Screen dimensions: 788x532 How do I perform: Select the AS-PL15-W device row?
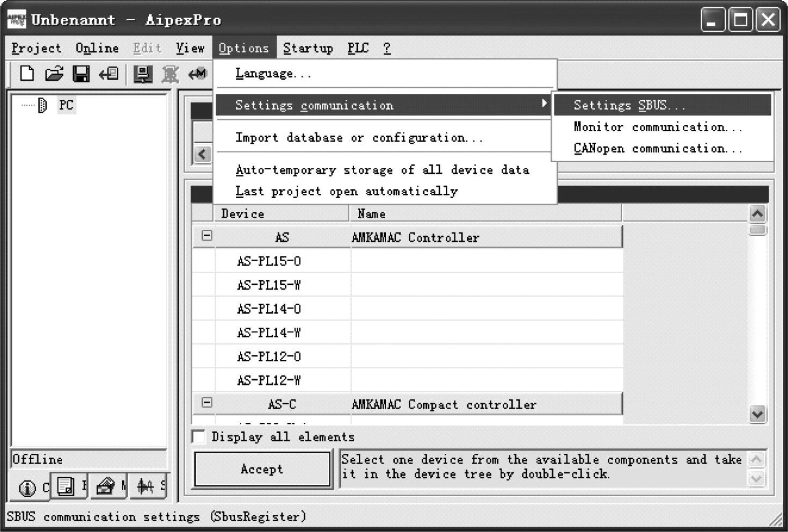(x=408, y=285)
